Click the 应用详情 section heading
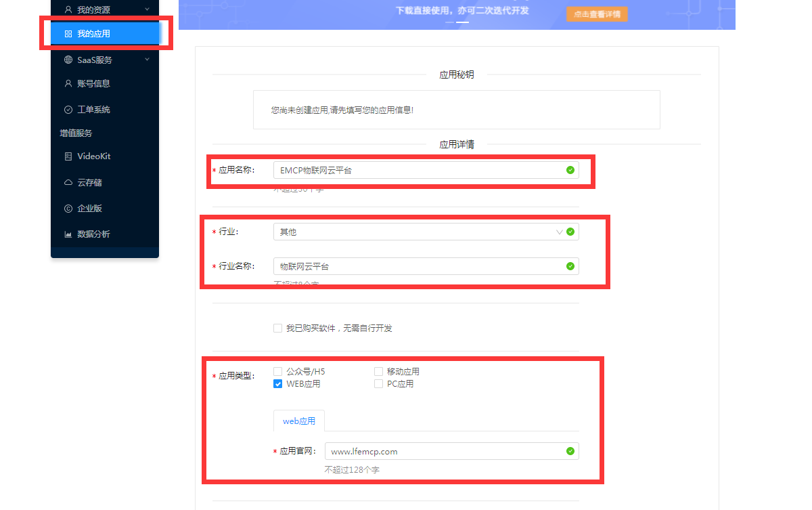Screen dimensions: 812x510 pos(457,144)
